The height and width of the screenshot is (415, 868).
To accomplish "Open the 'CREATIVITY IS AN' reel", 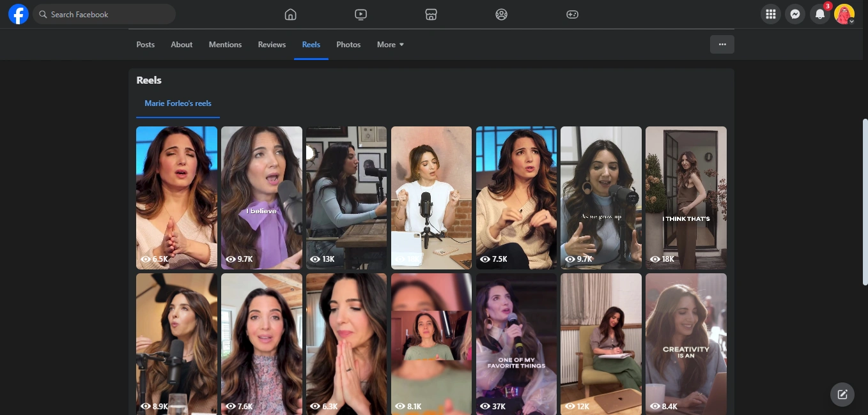I will 686,344.
